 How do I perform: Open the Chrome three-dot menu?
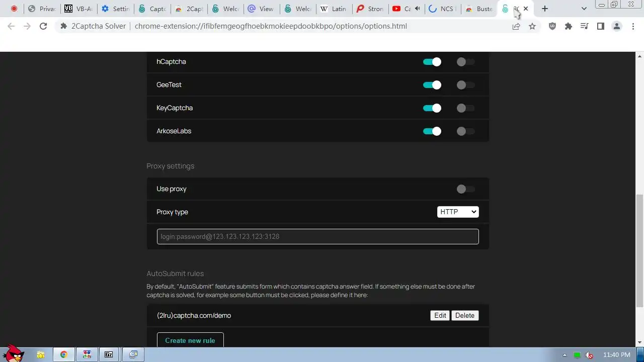(633, 26)
